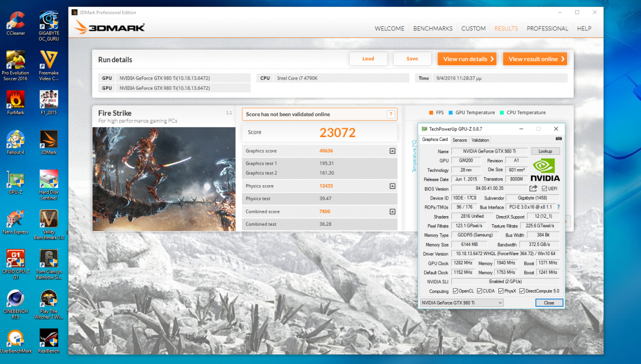Click View result online button

(535, 59)
